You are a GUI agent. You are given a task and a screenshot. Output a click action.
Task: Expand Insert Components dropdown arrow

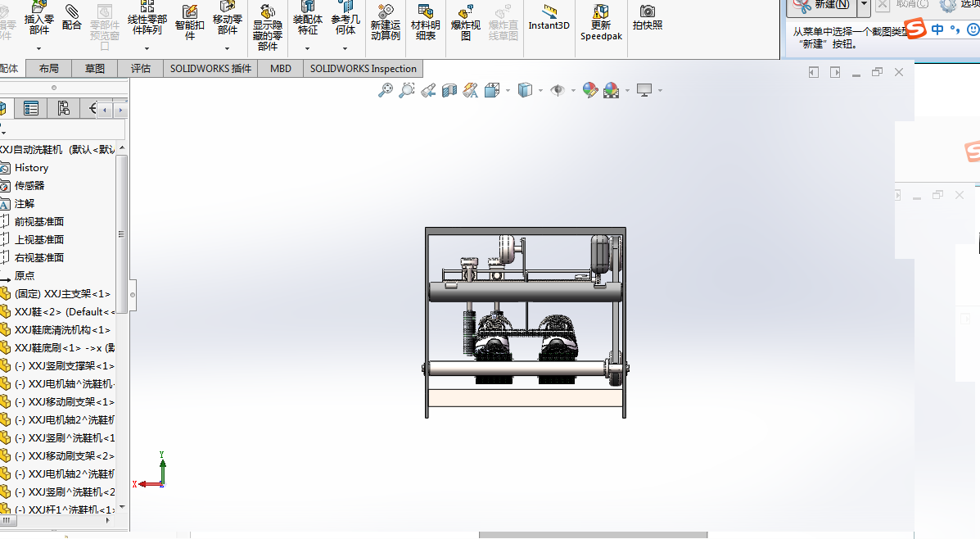click(x=38, y=48)
